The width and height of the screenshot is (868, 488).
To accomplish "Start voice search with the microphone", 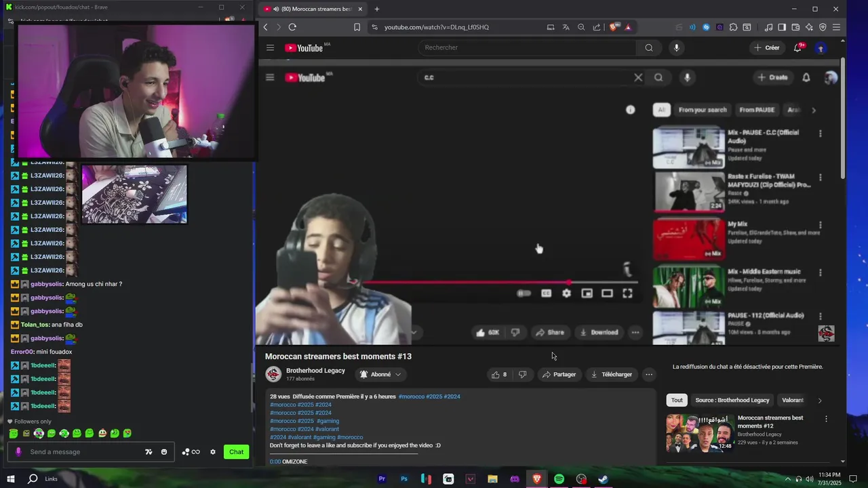I will pyautogui.click(x=676, y=47).
